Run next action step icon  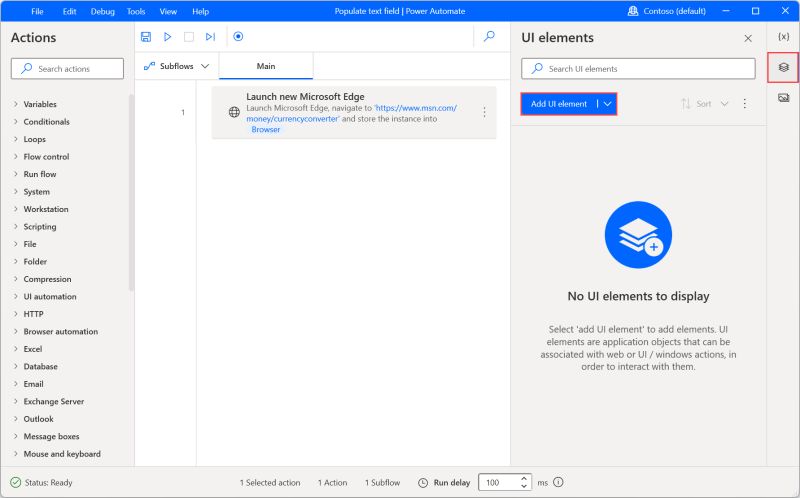210,37
